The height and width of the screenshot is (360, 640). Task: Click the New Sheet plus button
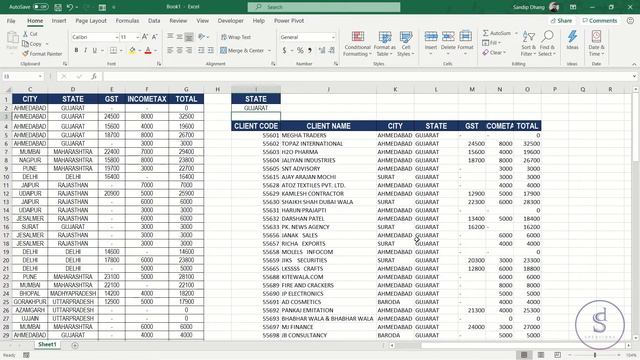click(x=75, y=345)
